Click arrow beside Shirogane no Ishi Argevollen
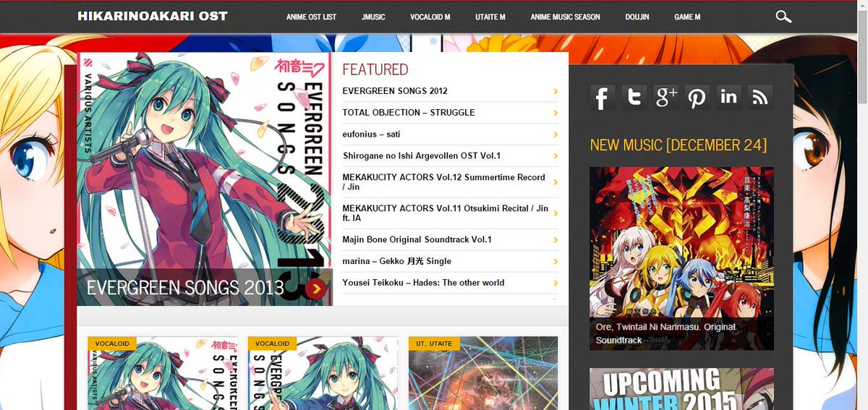The height and width of the screenshot is (410, 868). pos(556,156)
